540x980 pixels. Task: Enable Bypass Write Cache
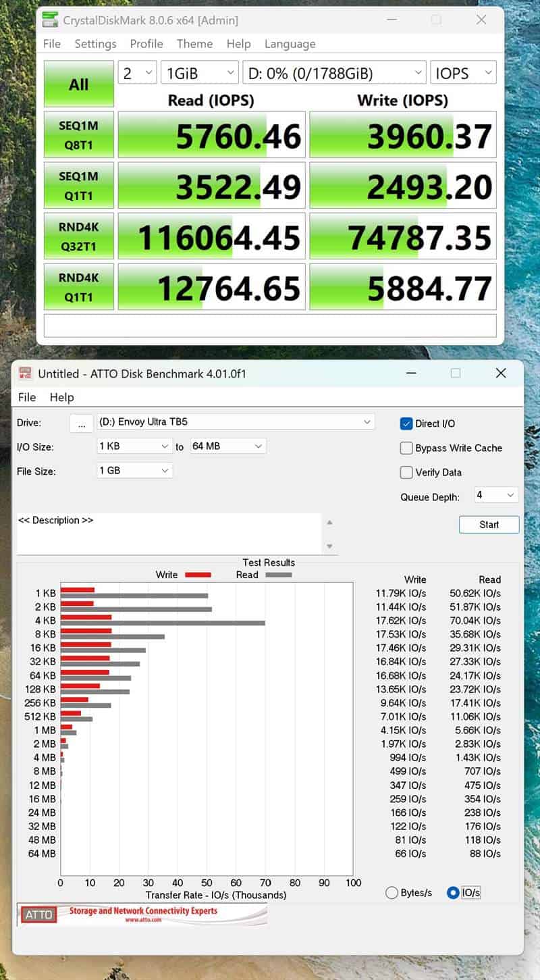[406, 448]
